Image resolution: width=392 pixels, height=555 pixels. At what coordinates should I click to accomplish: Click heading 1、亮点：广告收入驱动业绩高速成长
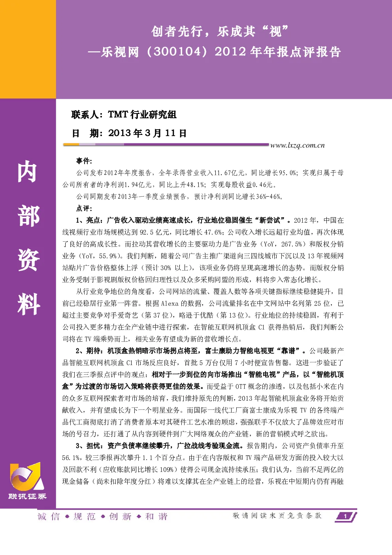coord(134,220)
